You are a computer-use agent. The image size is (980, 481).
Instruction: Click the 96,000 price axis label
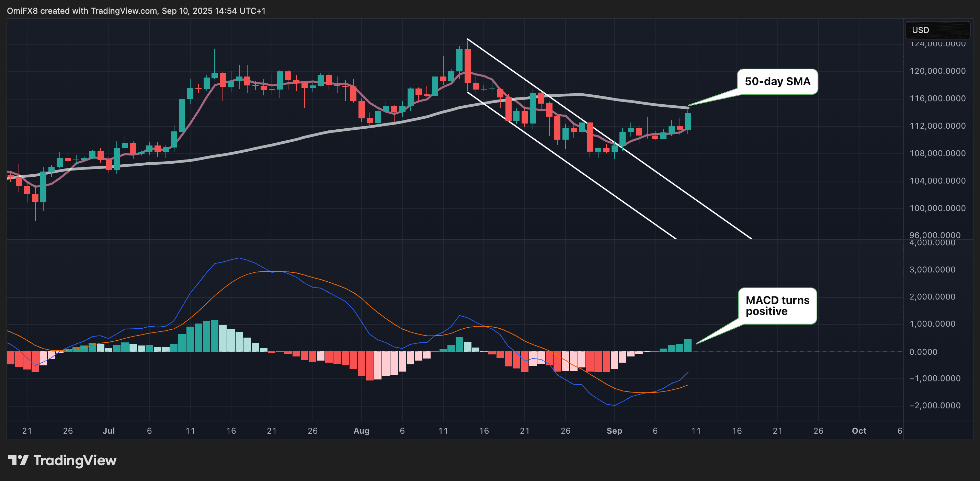(935, 235)
